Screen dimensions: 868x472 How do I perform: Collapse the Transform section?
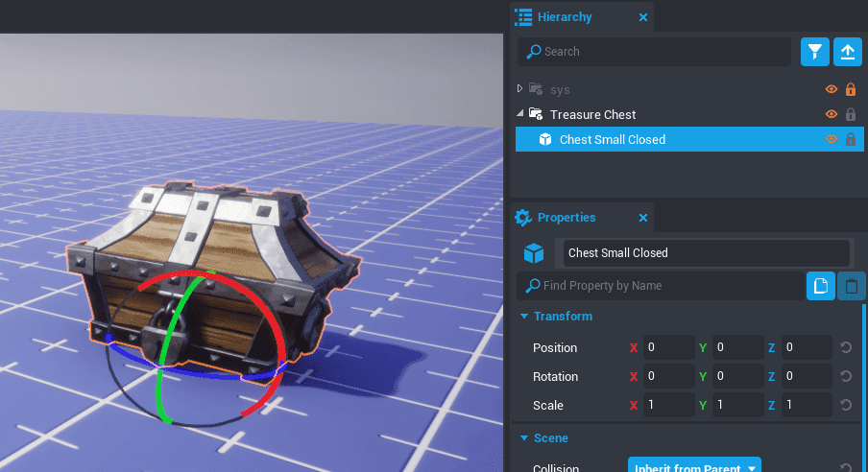pyautogui.click(x=524, y=317)
